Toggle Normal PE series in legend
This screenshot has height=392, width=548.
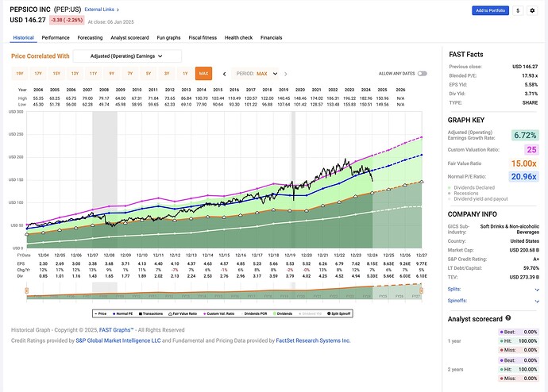[122, 313]
